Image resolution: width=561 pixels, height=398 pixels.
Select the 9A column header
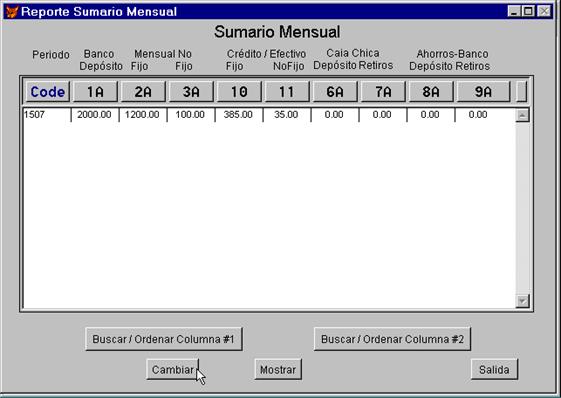pos(483,92)
